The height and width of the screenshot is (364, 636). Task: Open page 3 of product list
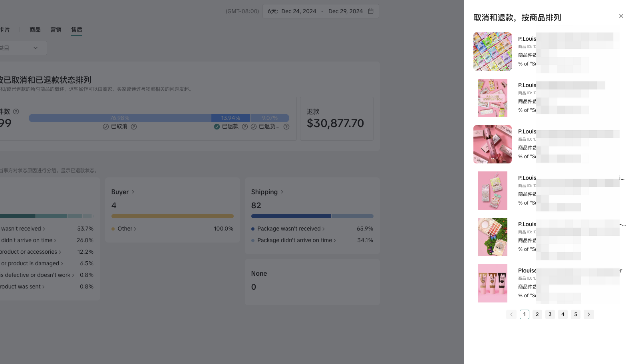[550, 314]
